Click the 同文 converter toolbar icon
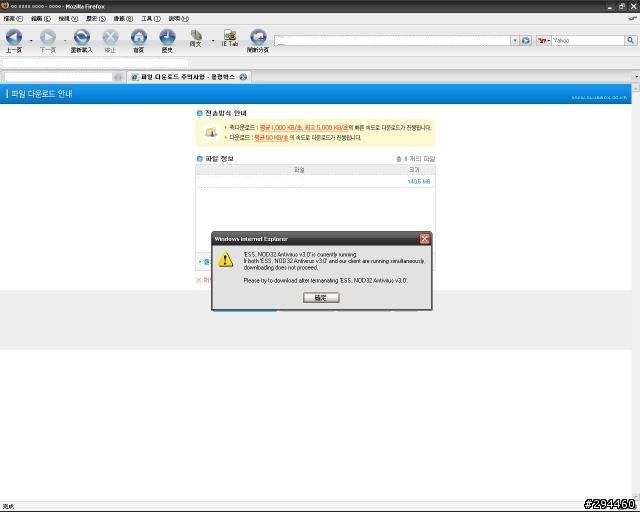 (x=196, y=35)
